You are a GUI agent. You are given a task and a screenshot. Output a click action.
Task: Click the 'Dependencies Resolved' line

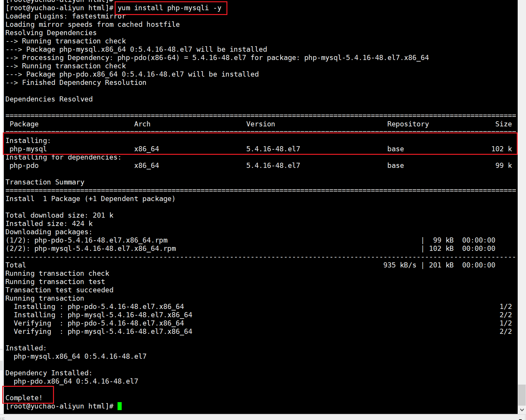click(x=49, y=99)
